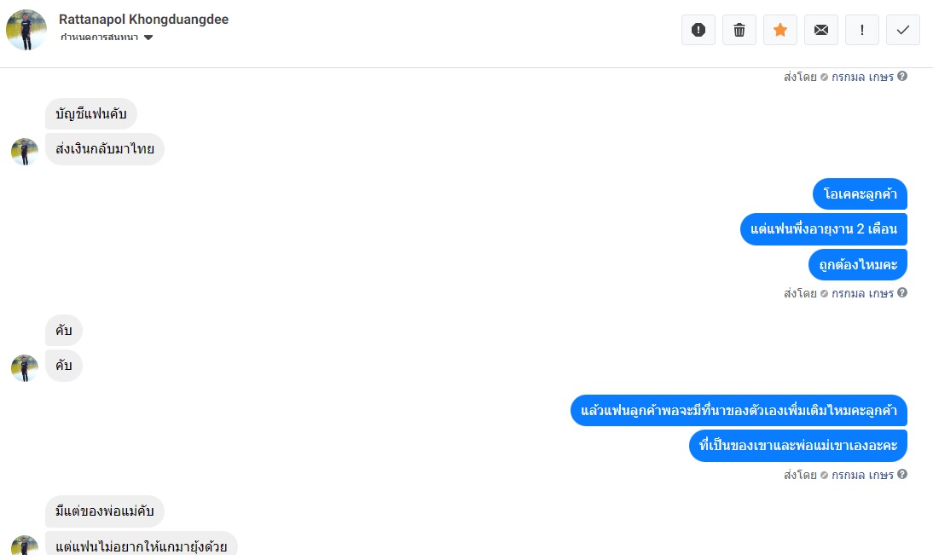Click help icon beside top กรกมล เกษร
This screenshot has width=933, height=560.
tap(902, 76)
